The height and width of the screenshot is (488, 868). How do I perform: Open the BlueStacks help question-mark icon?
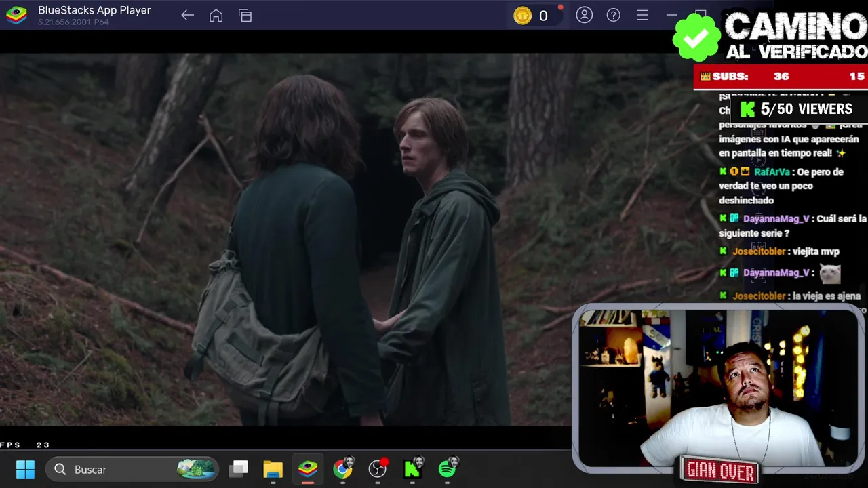tap(614, 15)
